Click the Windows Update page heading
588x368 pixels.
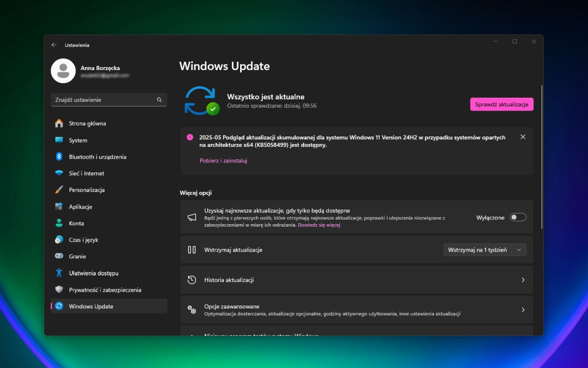point(224,66)
